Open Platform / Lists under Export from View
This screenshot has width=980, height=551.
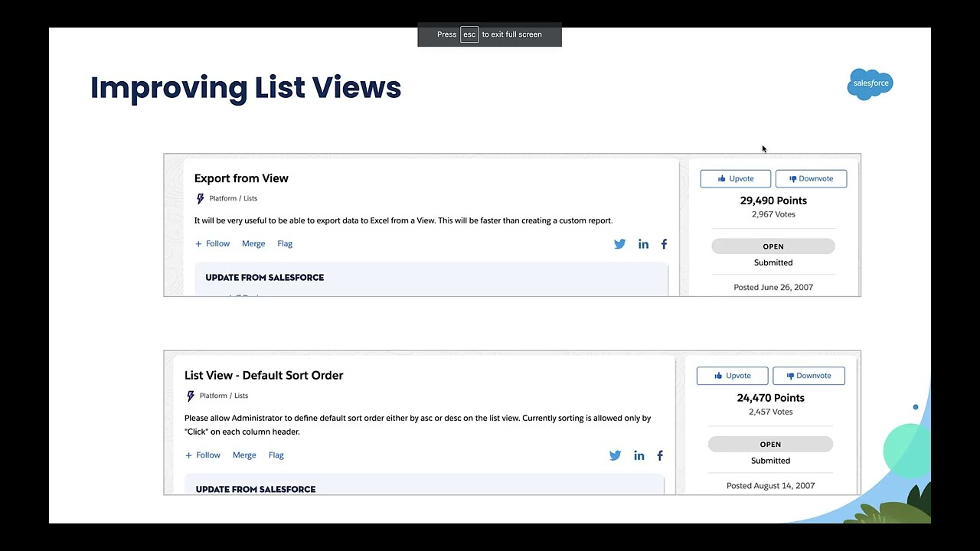[x=234, y=198]
